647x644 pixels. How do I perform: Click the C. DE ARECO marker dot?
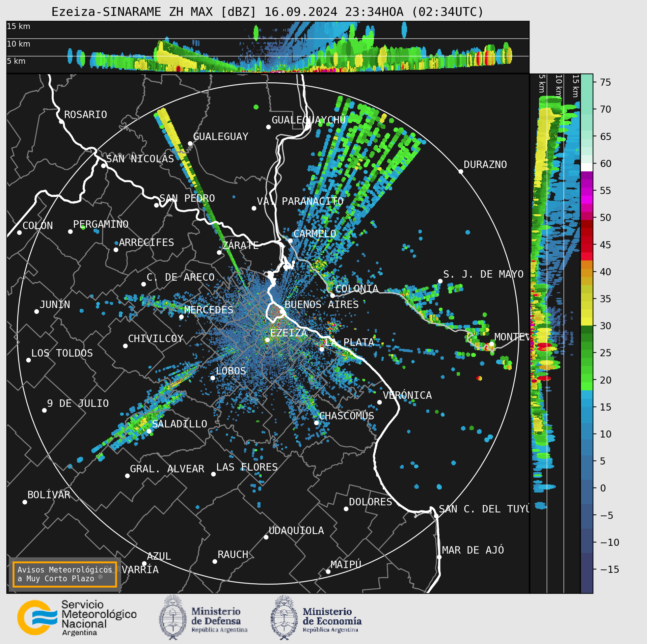click(143, 284)
